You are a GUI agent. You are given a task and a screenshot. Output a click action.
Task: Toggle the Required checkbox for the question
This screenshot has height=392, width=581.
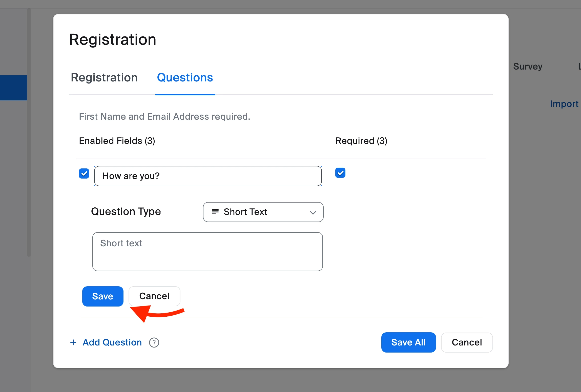(340, 173)
